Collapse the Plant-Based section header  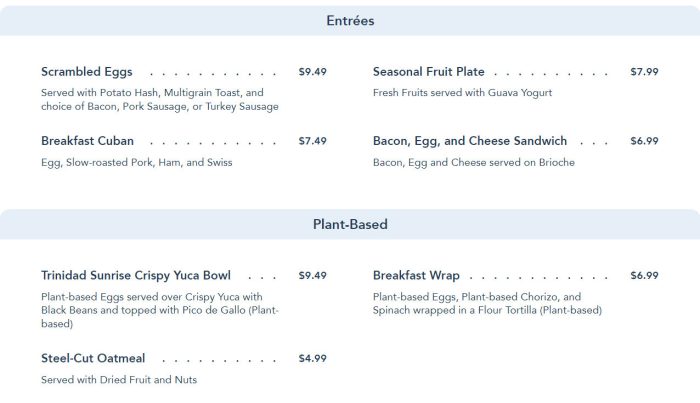(350, 224)
